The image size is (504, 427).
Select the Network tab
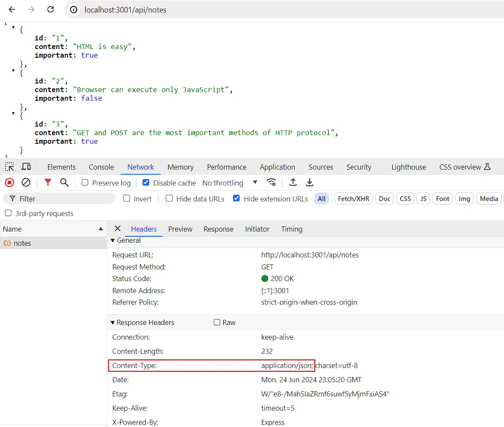pos(141,167)
